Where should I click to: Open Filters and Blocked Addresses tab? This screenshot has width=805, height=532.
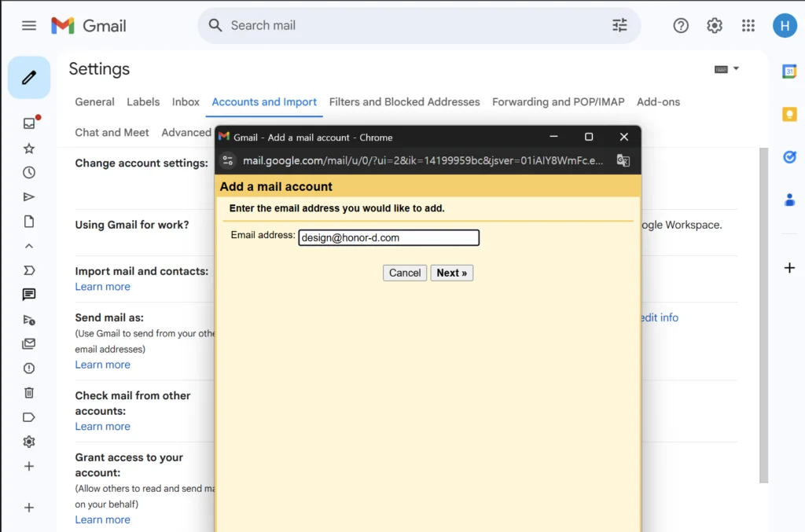click(x=404, y=101)
